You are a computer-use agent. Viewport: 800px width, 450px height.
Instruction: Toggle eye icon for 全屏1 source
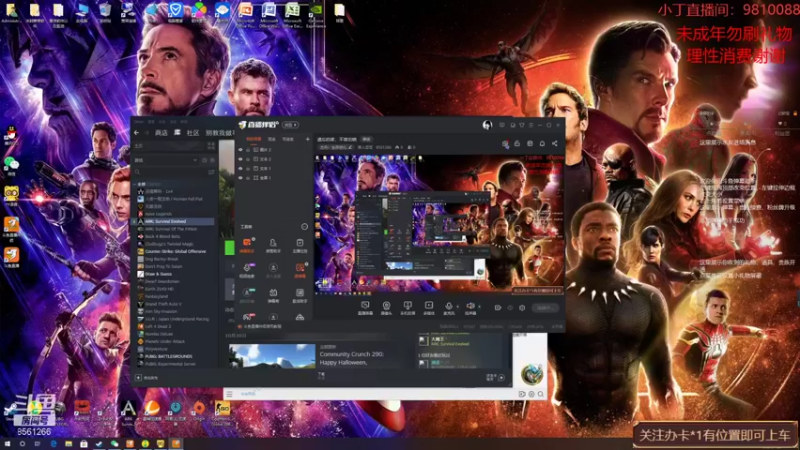pos(240,178)
